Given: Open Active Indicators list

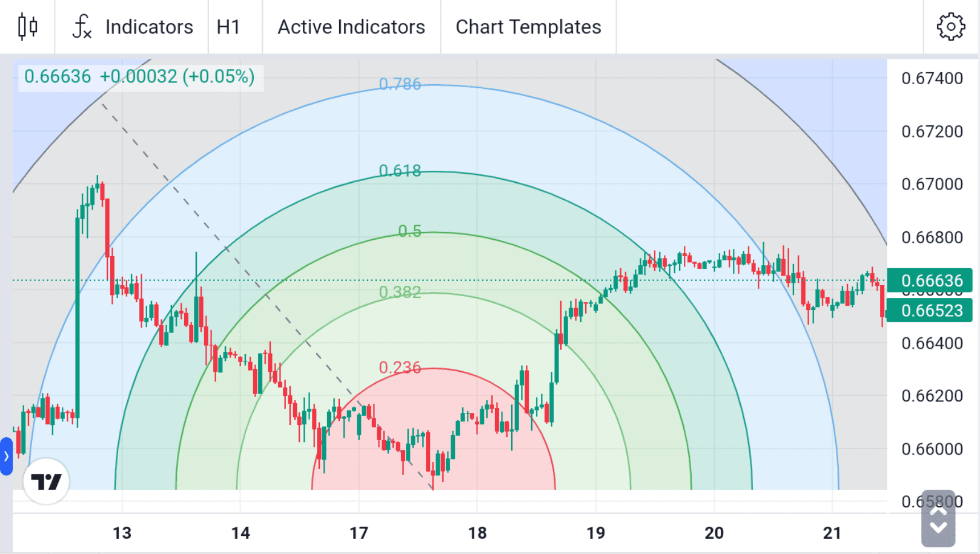Looking at the screenshot, I should pyautogui.click(x=351, y=27).
